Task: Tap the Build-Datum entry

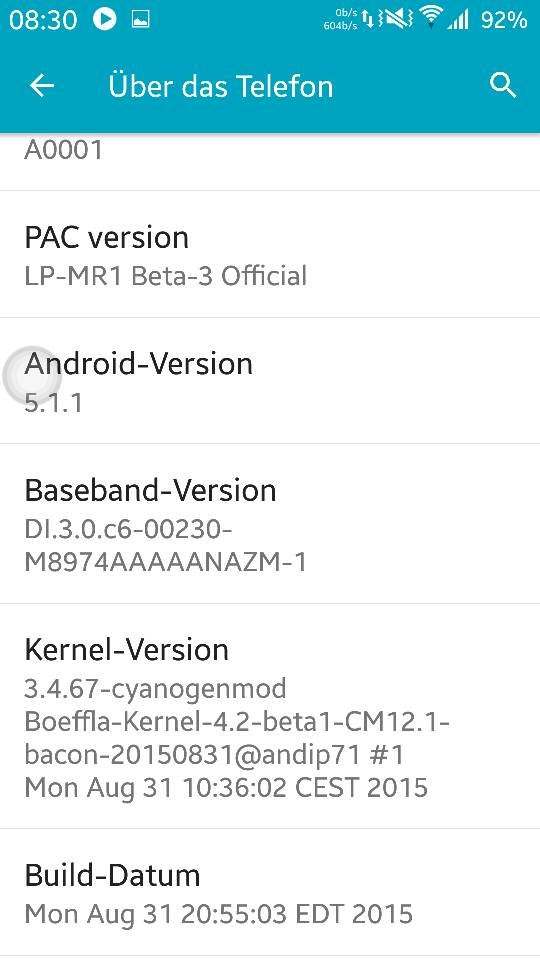Action: 270,893
